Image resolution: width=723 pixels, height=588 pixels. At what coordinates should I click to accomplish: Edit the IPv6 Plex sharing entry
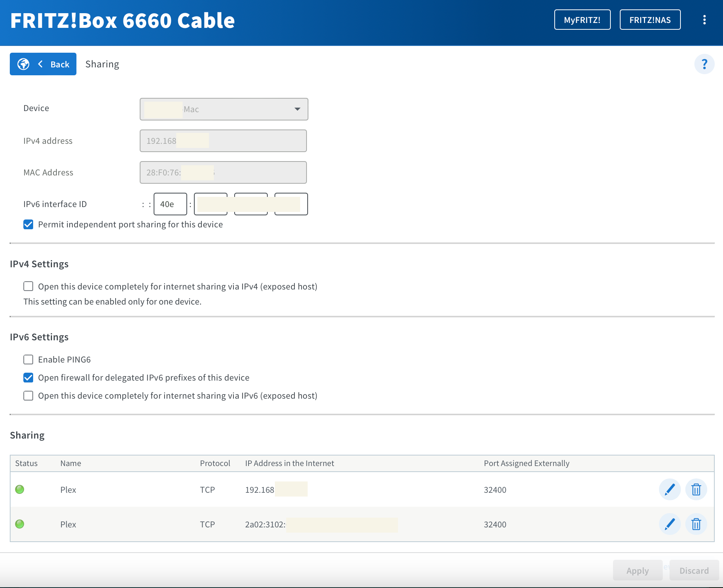tap(670, 524)
